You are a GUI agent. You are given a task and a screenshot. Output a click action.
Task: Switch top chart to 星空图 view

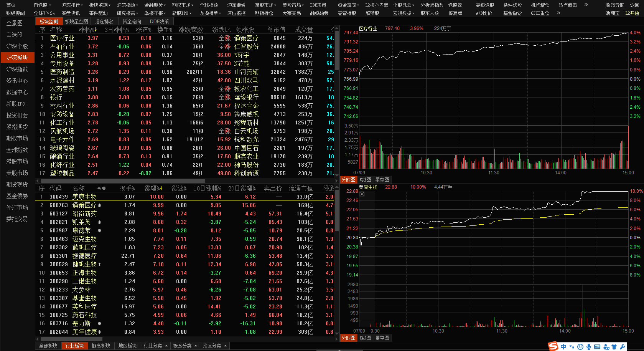[382, 180]
